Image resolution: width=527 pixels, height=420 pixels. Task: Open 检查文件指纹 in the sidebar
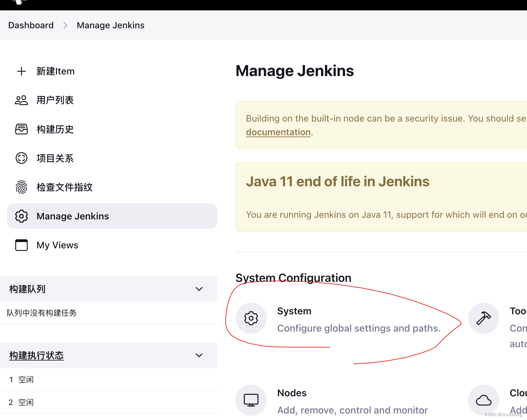[112, 187]
